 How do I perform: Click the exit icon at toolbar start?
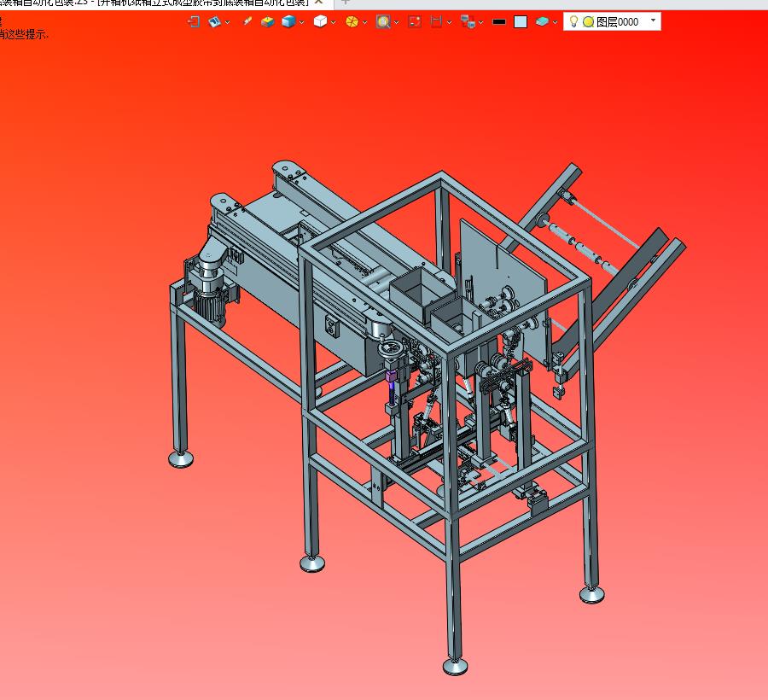[194, 21]
